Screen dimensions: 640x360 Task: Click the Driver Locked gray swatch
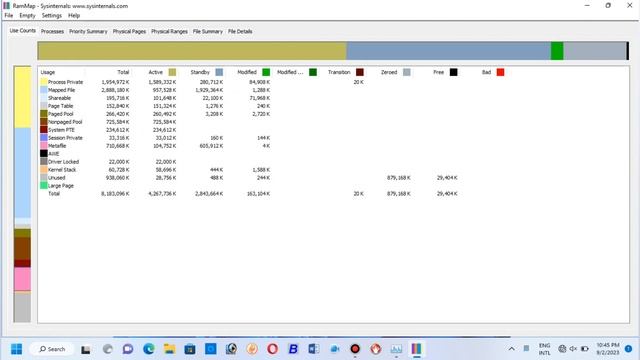point(44,162)
